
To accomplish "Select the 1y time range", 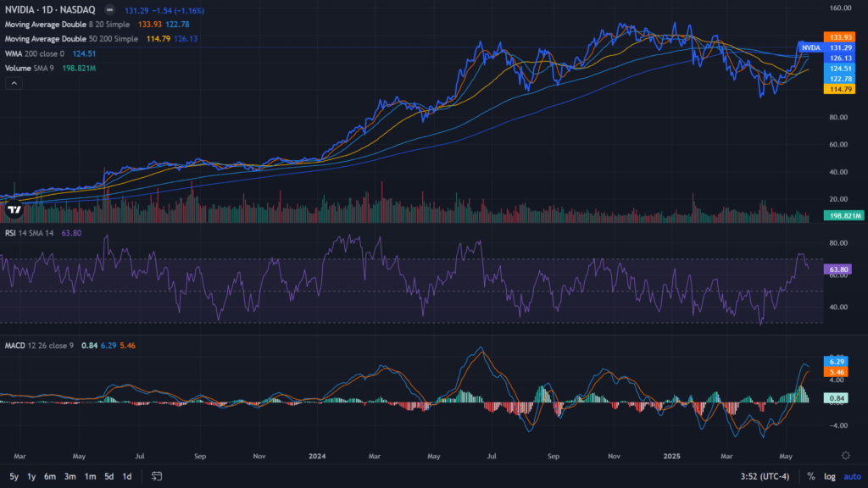I will pyautogui.click(x=31, y=476).
